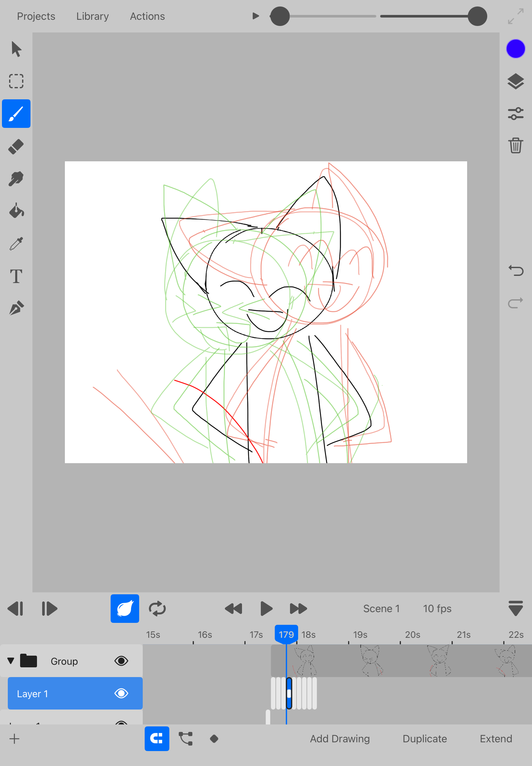The image size is (532, 766).
Task: Select the Brush tool
Action: (16, 113)
